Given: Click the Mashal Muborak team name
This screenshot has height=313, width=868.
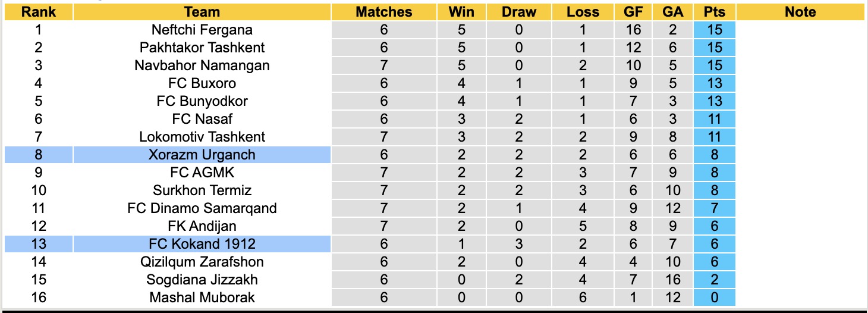Looking at the screenshot, I should point(202,298).
